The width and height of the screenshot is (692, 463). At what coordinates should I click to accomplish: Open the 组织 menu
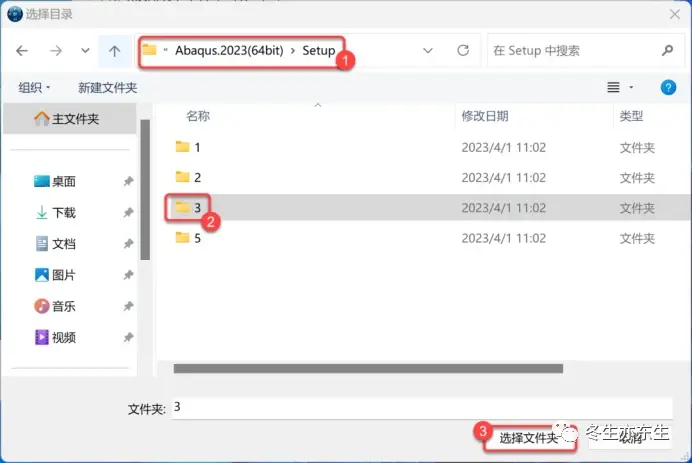click(34, 87)
